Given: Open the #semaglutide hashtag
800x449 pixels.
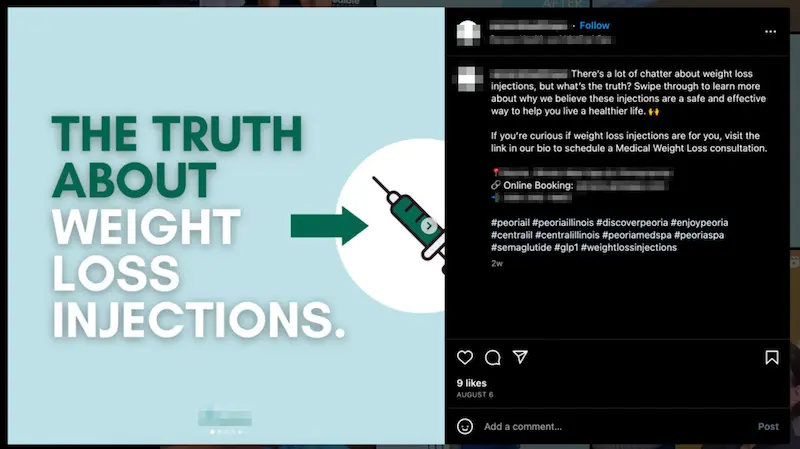Looking at the screenshot, I should (x=521, y=247).
